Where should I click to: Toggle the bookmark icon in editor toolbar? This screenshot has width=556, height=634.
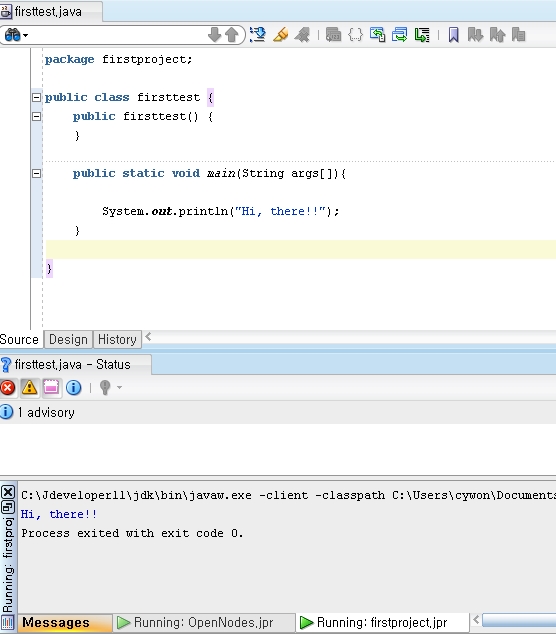[454, 35]
